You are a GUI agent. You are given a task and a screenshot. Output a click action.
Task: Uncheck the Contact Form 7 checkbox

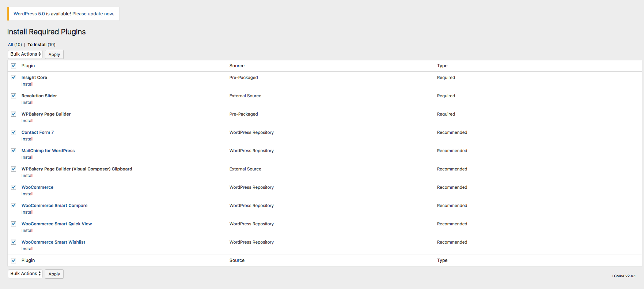pyautogui.click(x=14, y=132)
